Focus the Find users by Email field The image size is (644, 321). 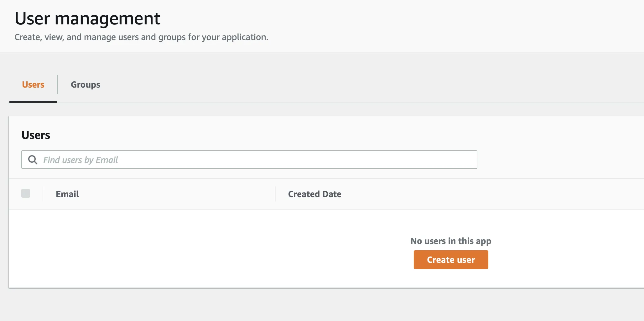coord(251,160)
